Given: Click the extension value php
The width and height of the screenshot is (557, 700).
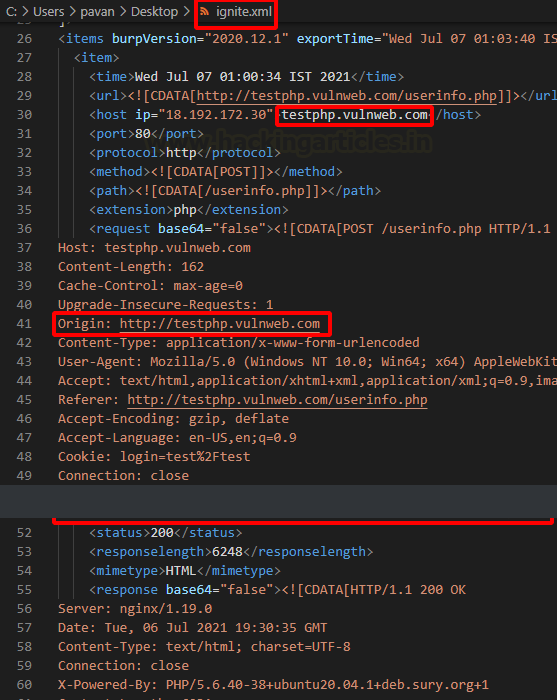Looking at the screenshot, I should (x=185, y=210).
